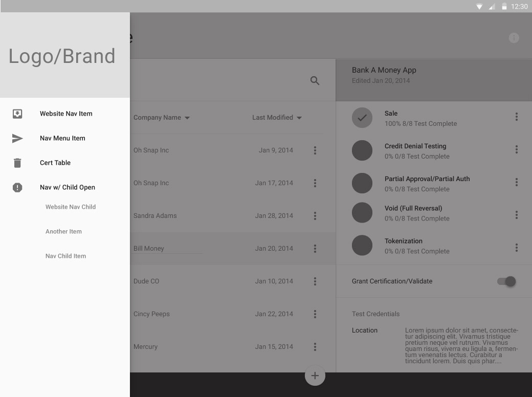Image resolution: width=532 pixels, height=397 pixels.
Task: Click the circle for Tokenization
Action: (x=362, y=246)
